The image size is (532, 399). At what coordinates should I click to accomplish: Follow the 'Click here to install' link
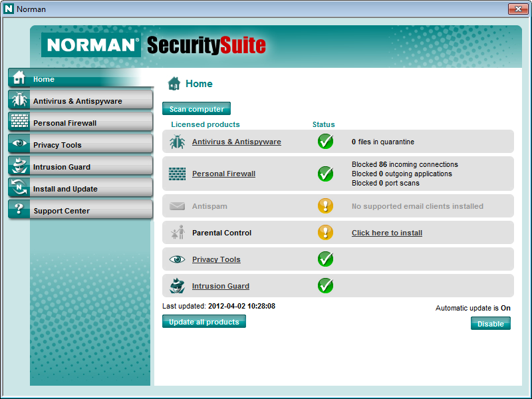386,233
